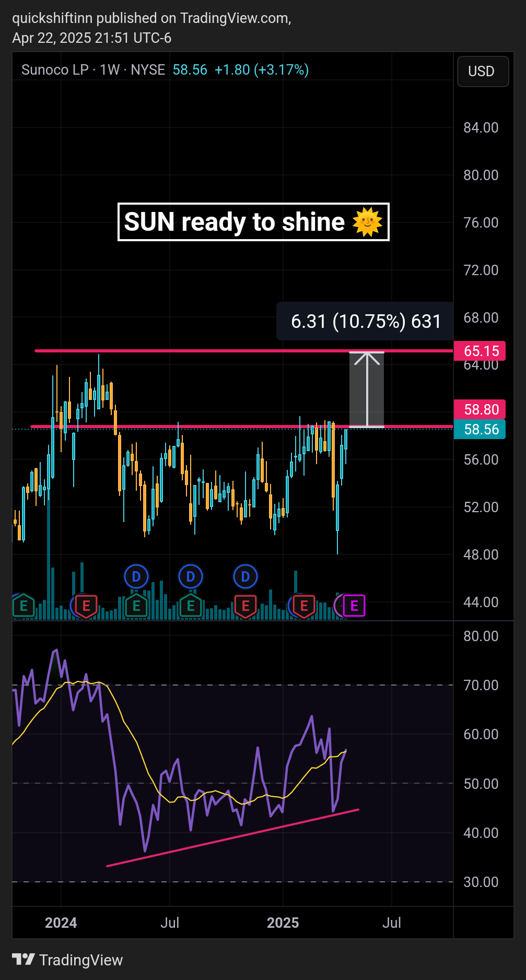Click the 'quickshiftinn published on TradingView.com' text
This screenshot has height=980, width=526.
[151, 18]
